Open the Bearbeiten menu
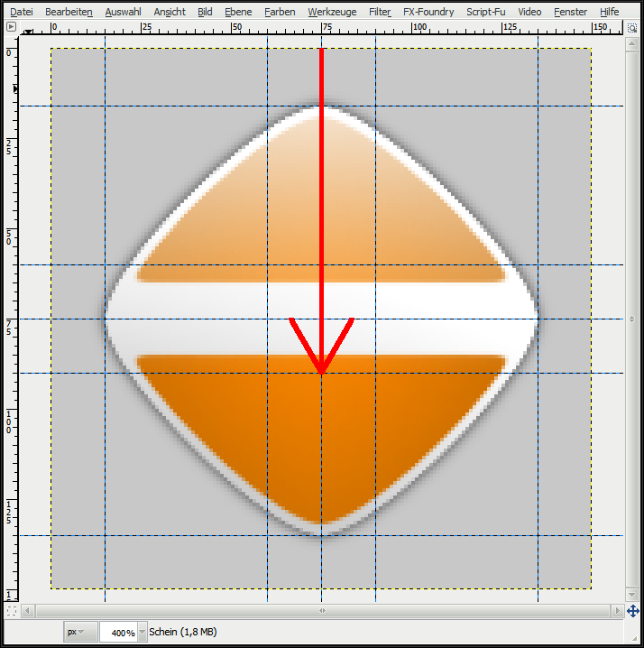The image size is (644, 648). pyautogui.click(x=69, y=12)
